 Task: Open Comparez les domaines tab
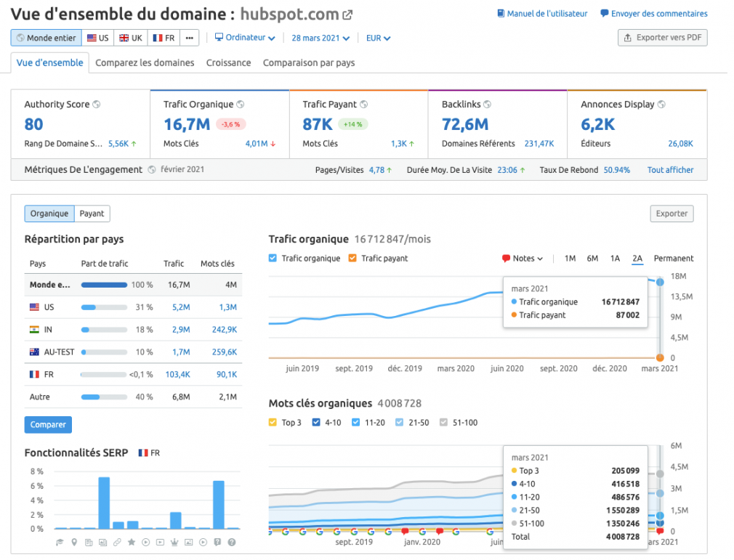(x=146, y=63)
